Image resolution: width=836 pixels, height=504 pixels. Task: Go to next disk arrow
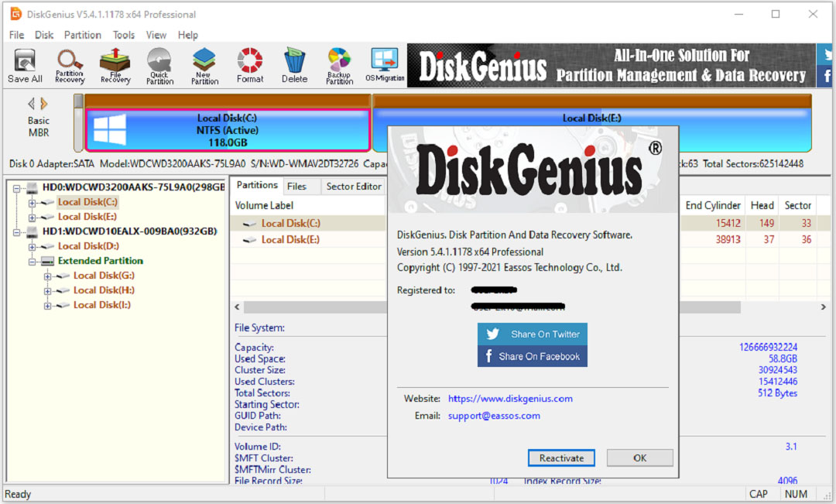[43, 104]
